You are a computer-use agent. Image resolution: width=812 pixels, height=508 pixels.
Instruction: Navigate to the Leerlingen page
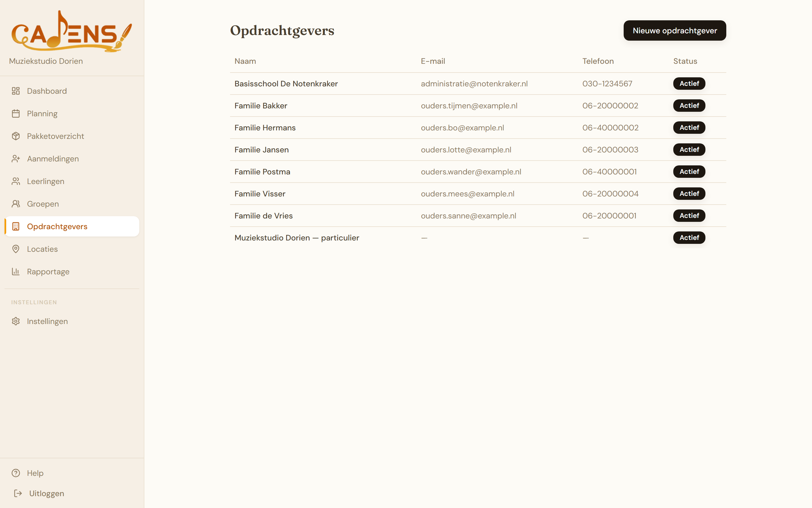tap(72, 181)
